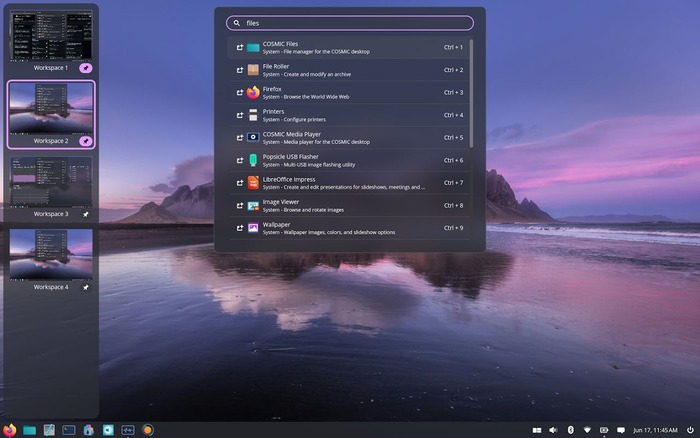
Task: Launch LibreOffice Impress result
Action: [x=350, y=183]
